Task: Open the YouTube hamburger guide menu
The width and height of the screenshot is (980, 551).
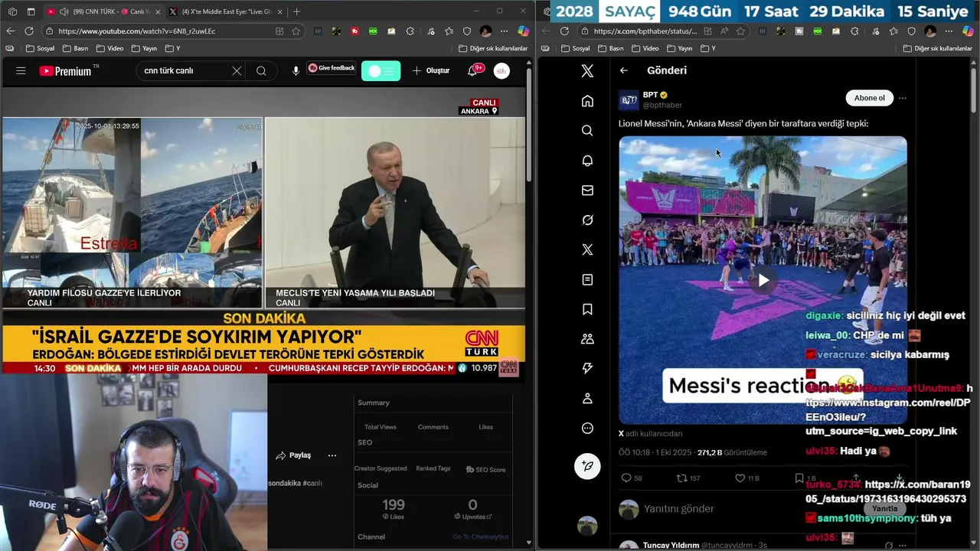Action: 21,70
